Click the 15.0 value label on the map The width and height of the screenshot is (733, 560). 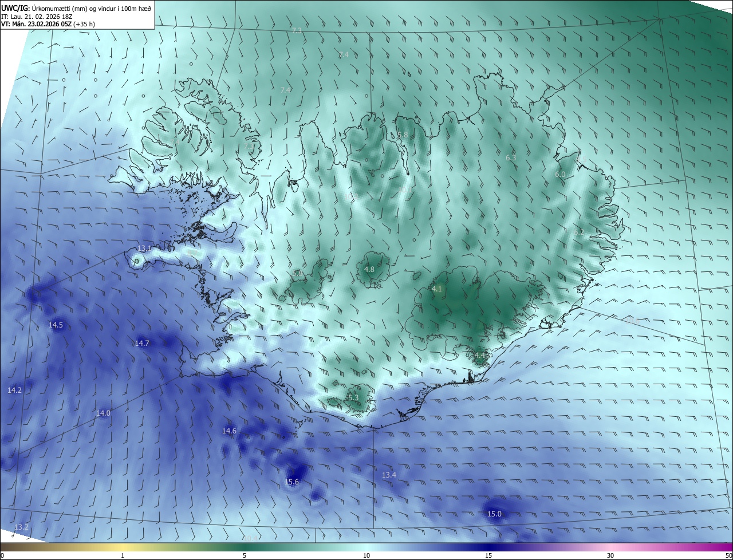tap(494, 514)
